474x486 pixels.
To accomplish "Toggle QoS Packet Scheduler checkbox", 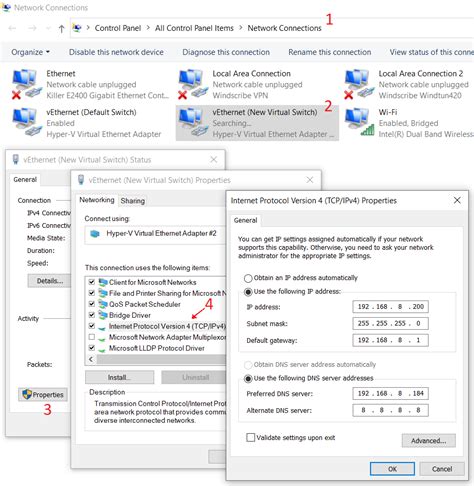I will point(92,304).
